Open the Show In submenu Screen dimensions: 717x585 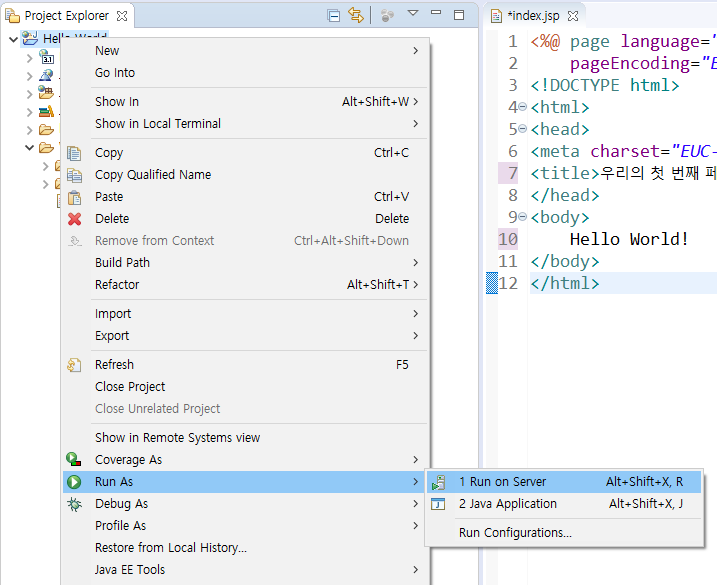coord(245,102)
